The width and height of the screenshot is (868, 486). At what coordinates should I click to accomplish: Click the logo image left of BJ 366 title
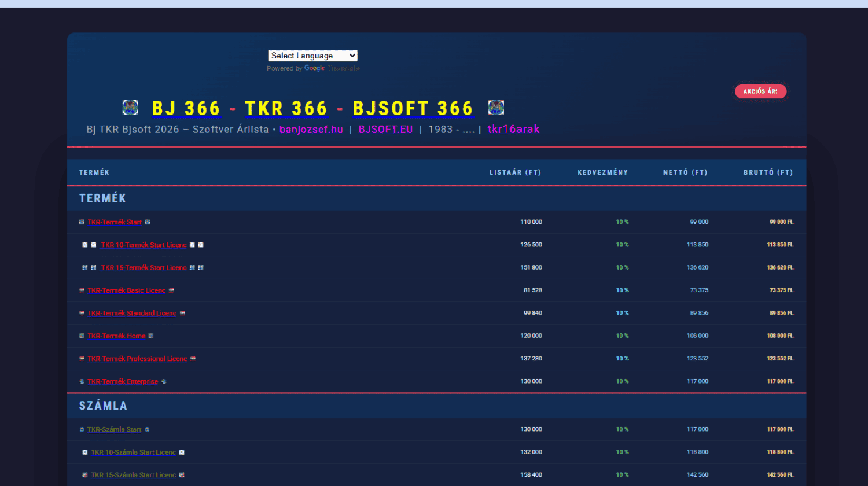[130, 108]
